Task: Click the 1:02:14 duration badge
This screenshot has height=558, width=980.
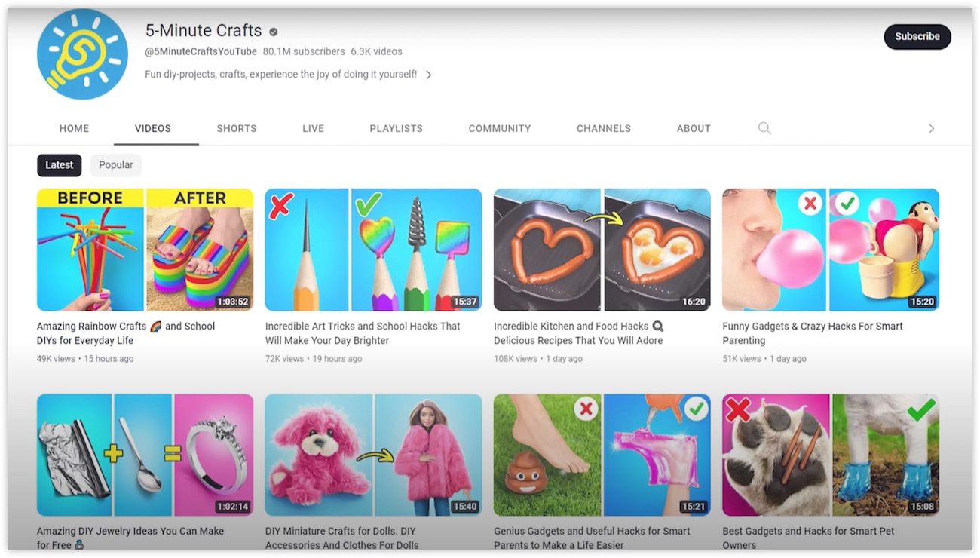Action: [x=232, y=507]
